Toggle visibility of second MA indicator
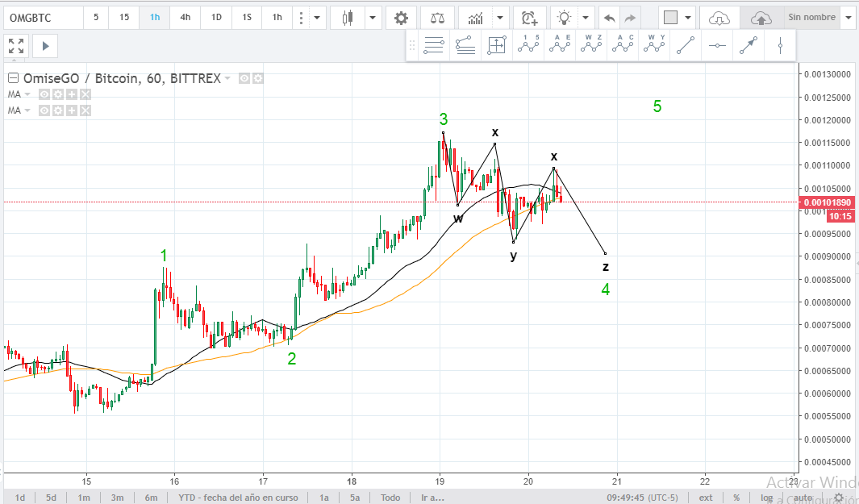 tap(44, 110)
